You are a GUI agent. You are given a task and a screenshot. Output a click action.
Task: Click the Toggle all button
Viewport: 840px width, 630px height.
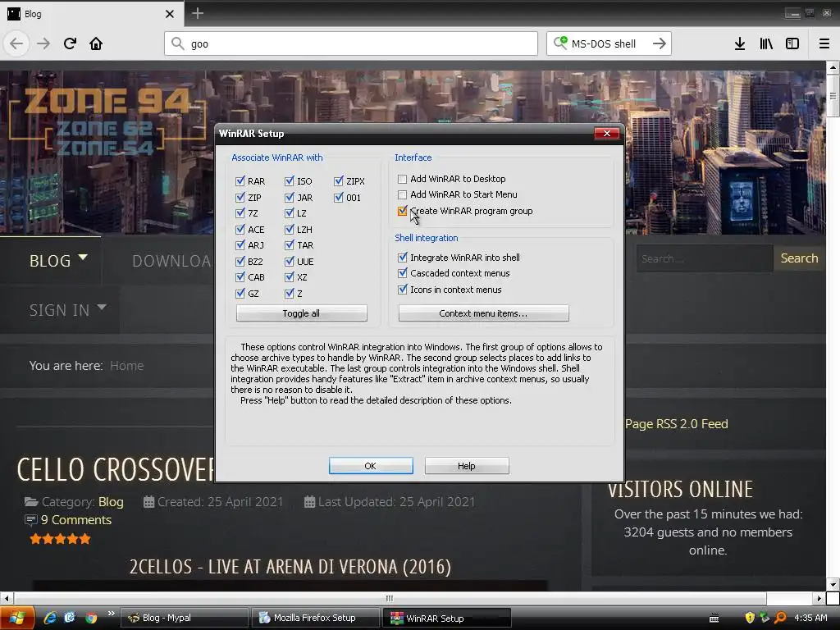tap(302, 313)
